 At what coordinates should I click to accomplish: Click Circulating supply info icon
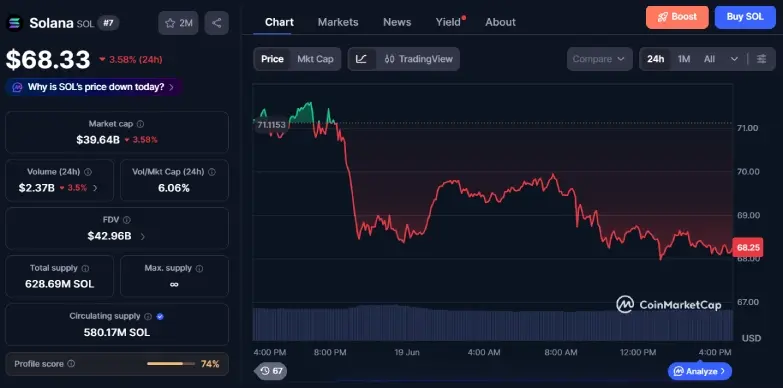(x=148, y=316)
